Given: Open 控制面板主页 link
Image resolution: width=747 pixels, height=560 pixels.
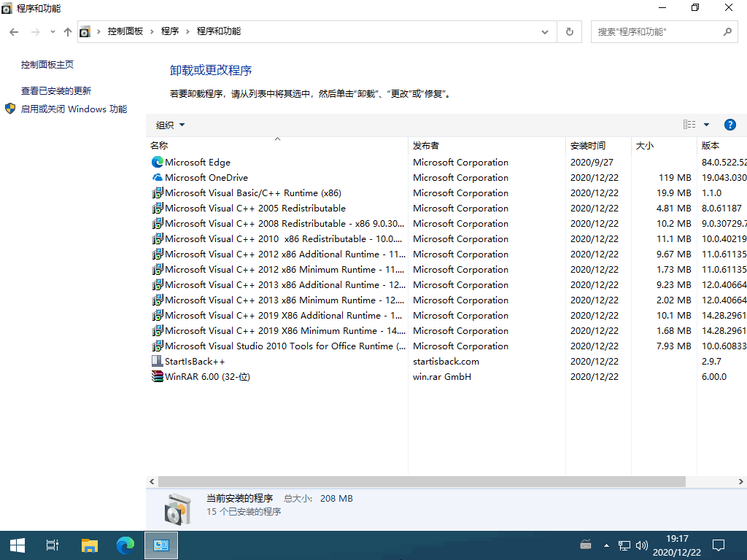Looking at the screenshot, I should click(x=47, y=65).
